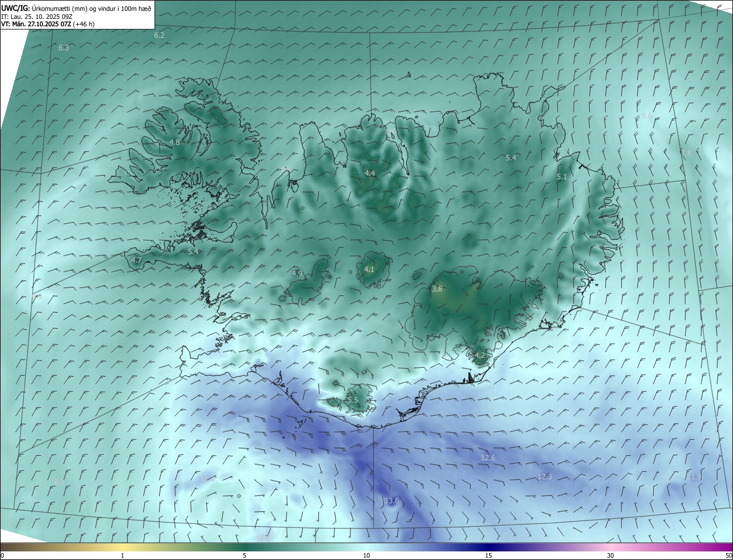Click the 6.2 value label on the map
The image size is (733, 560).
pyautogui.click(x=159, y=36)
